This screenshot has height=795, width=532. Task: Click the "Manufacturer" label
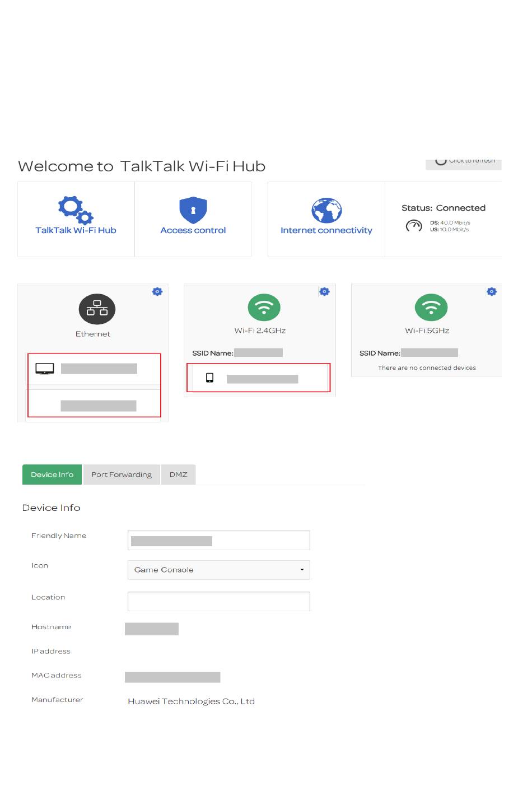[x=57, y=700]
